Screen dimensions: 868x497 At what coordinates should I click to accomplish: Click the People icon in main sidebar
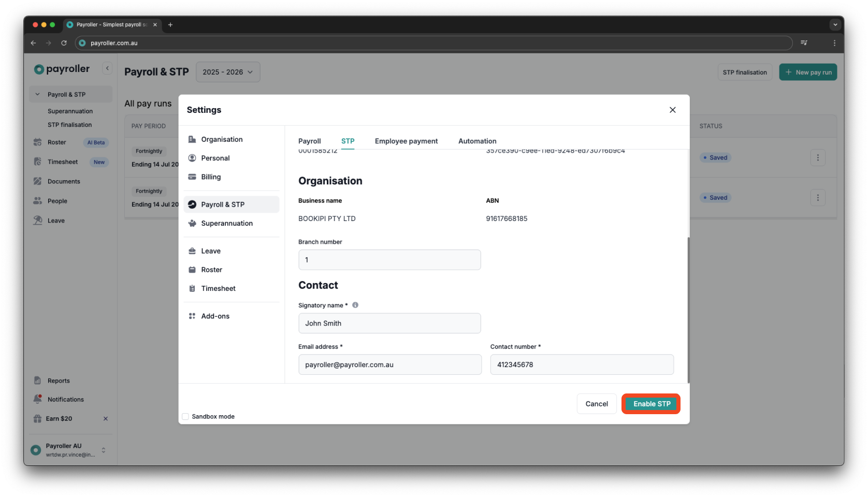click(38, 201)
